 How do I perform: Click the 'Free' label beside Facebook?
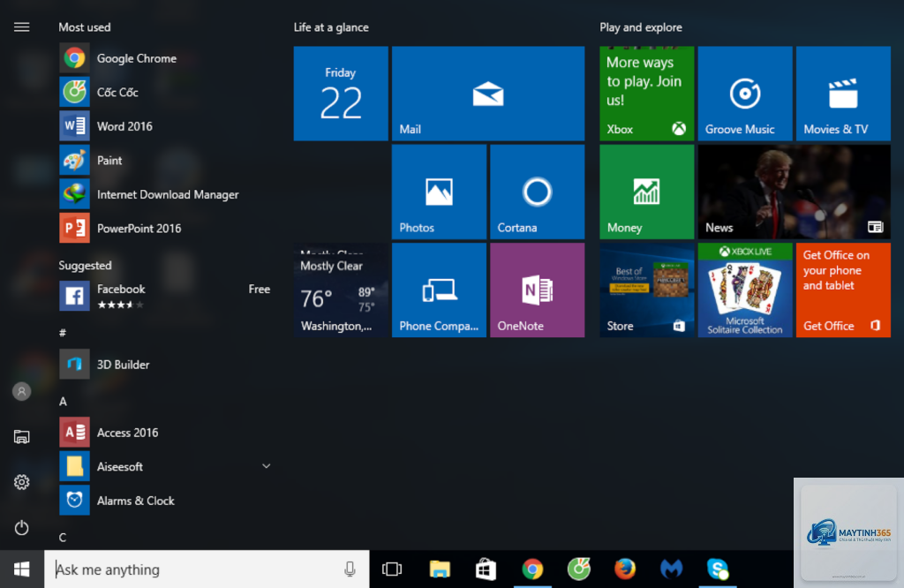tap(259, 289)
